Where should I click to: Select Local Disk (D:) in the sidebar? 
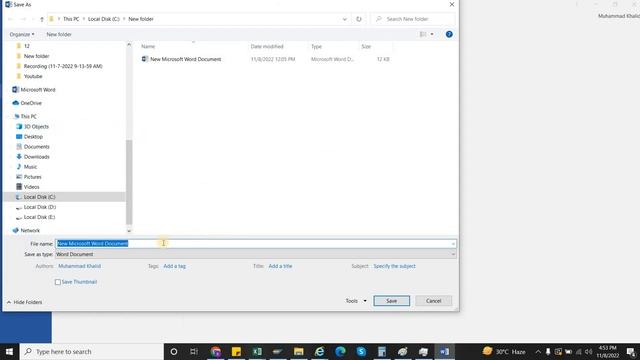[40, 207]
